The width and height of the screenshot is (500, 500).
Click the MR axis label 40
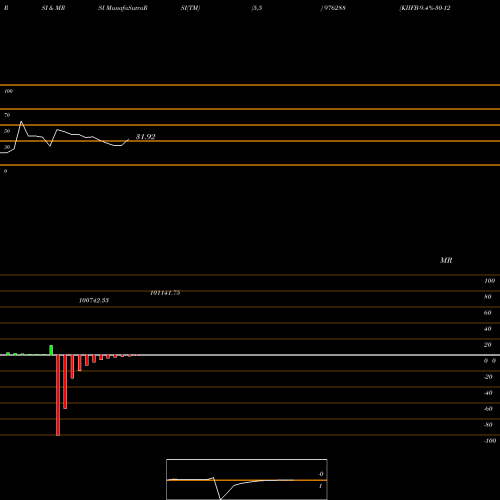click(x=488, y=329)
